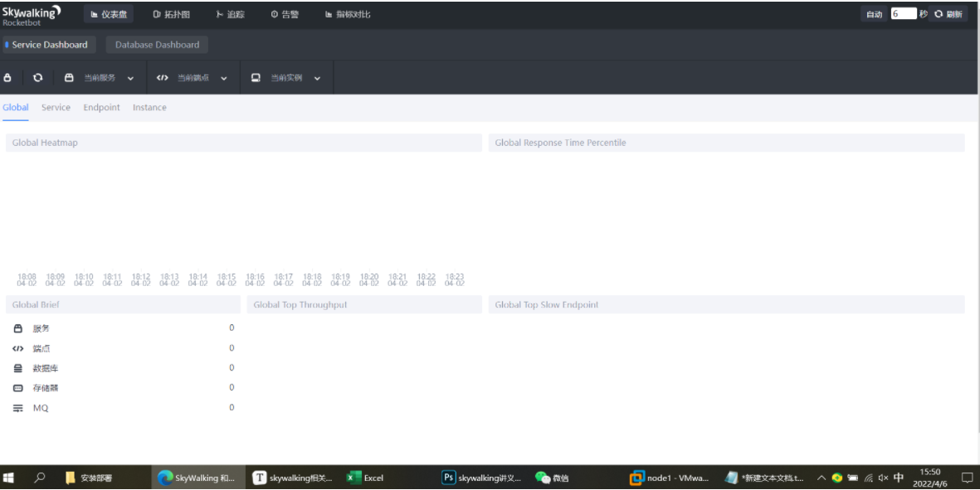Click the reload icon beside the lock
The width and height of the screenshot is (980, 490).
(38, 77)
